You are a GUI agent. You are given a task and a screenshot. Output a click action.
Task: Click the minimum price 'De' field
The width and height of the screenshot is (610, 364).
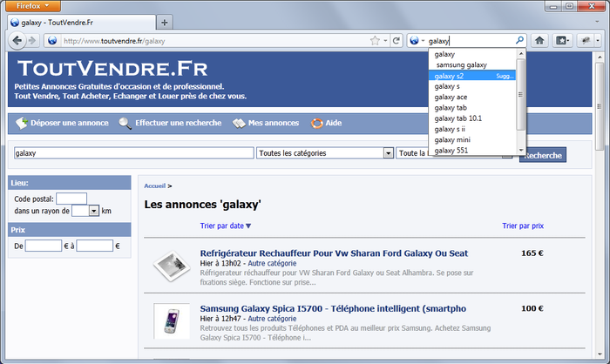tap(44, 246)
